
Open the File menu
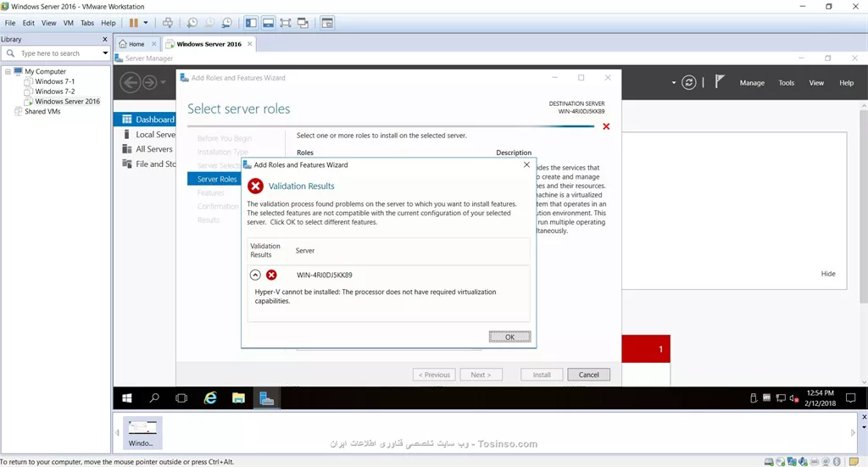(x=10, y=23)
